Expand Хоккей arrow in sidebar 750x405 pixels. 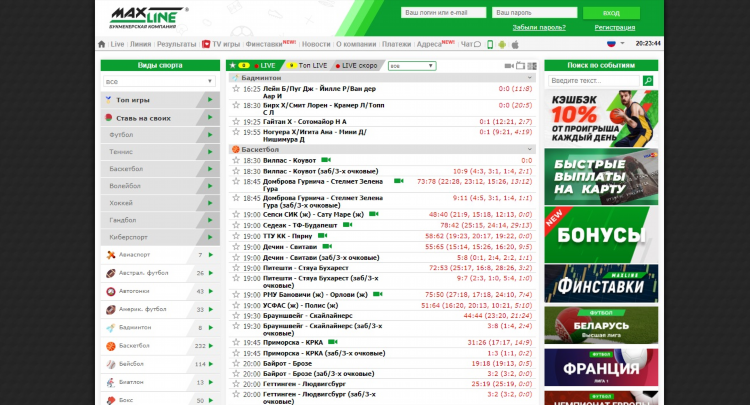(210, 203)
